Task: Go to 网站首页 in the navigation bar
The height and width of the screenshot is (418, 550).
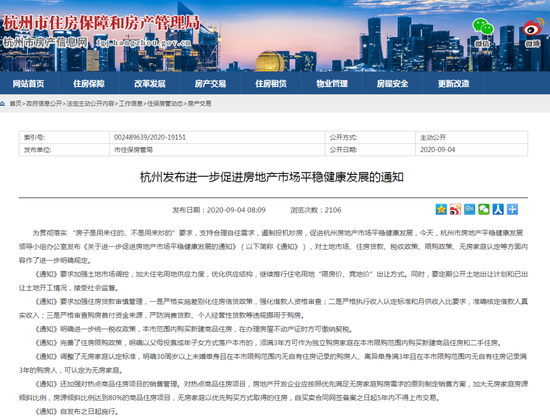Action: (x=28, y=83)
